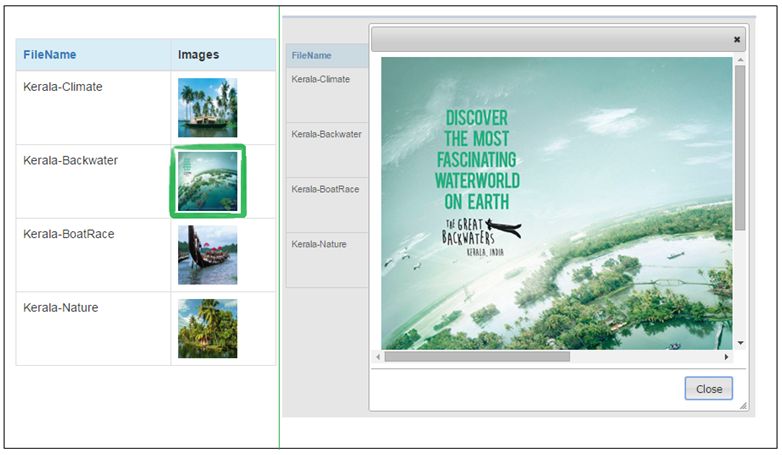The height and width of the screenshot is (455, 782).
Task: Open the Kerala-BoatRace thumbnail image
Action: pos(207,255)
